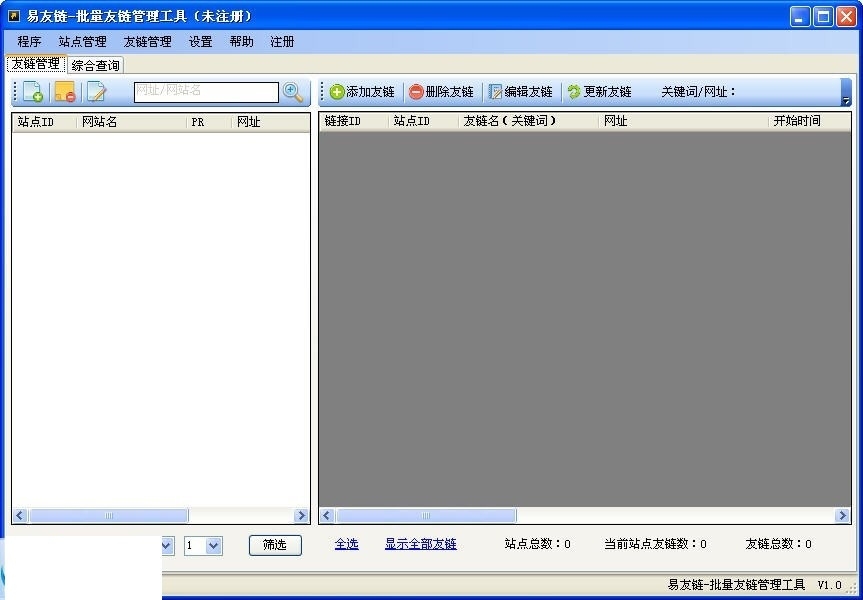Click the magnifier search icon
863x600 pixels.
[292, 92]
